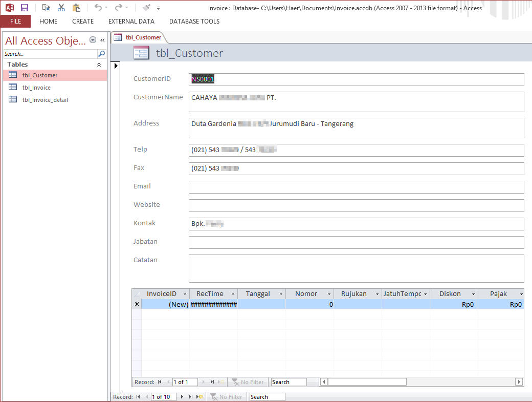Click the Access application icon in title bar
Viewport: 532px width, 402px height.
point(10,8)
